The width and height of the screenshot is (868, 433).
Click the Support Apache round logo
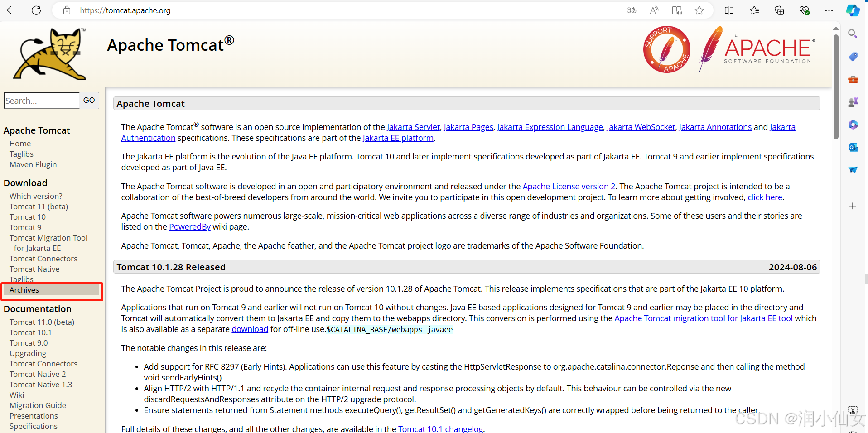(666, 49)
